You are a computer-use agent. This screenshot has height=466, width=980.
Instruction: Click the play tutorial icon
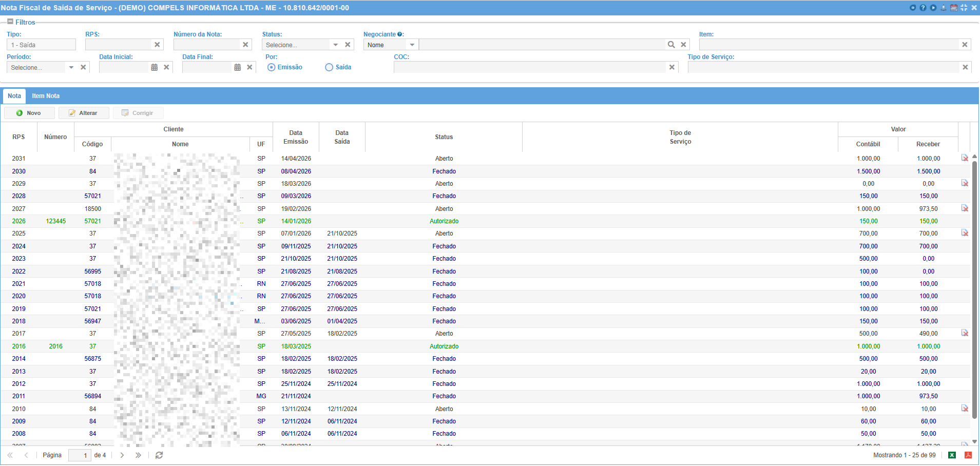(x=933, y=8)
